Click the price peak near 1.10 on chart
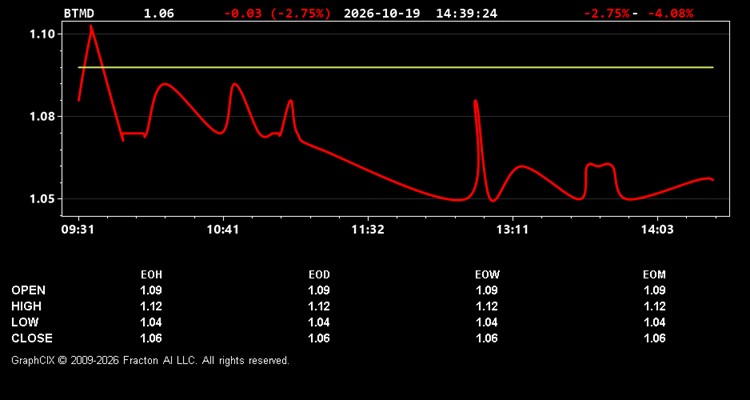The image size is (750, 400). click(x=91, y=28)
